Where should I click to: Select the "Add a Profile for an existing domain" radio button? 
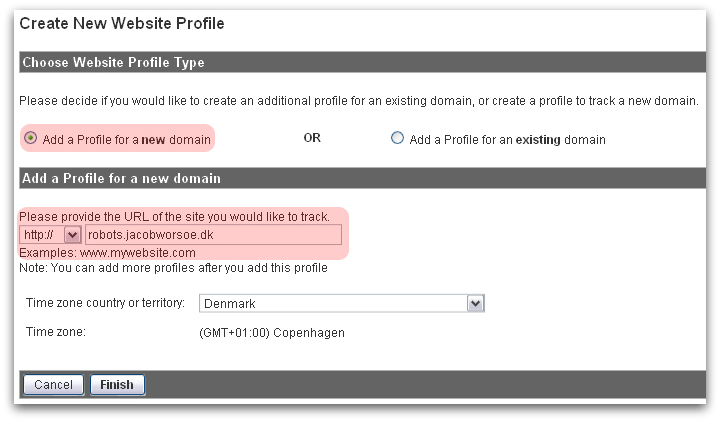pos(397,139)
